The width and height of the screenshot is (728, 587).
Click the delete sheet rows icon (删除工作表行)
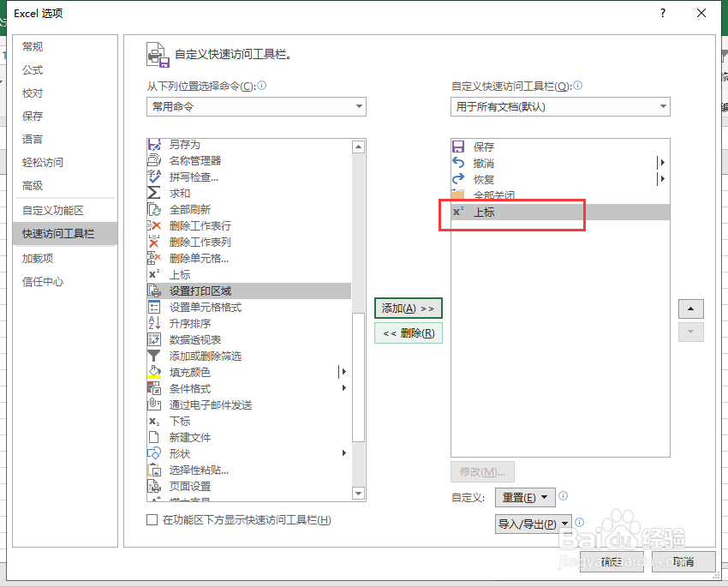(x=154, y=225)
